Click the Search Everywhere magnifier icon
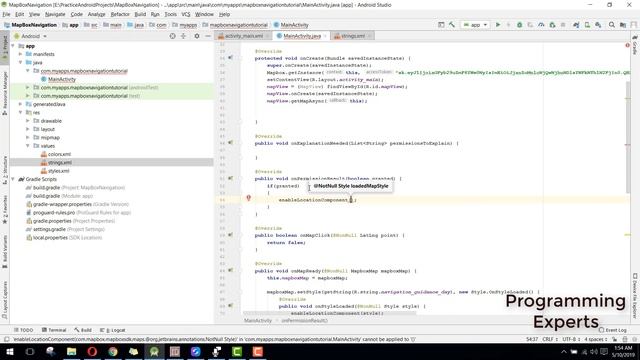The height and width of the screenshot is (360, 640). click(x=611, y=25)
